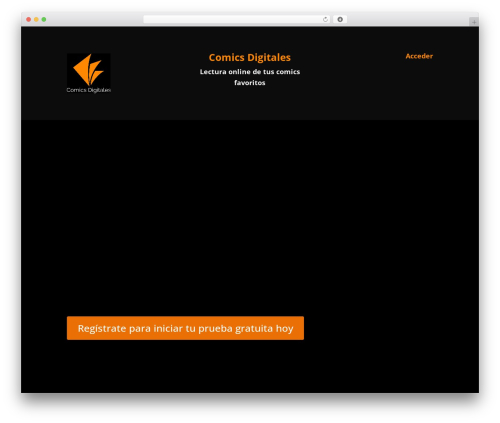Click the 'Lectura online de tus comics favoritos' tagline
The image size is (500, 423).
coord(250,77)
